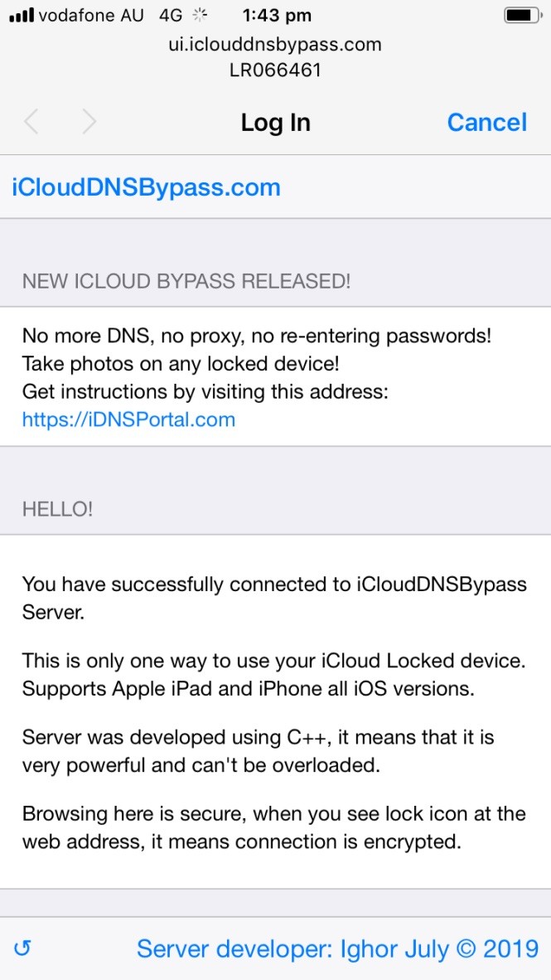Image resolution: width=551 pixels, height=980 pixels.
Task: Tap the cellular signal bars icon
Action: coord(21,16)
